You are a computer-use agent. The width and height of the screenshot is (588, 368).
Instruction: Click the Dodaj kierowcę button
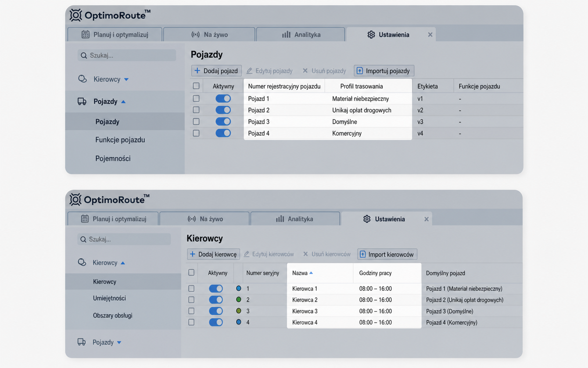click(x=214, y=254)
